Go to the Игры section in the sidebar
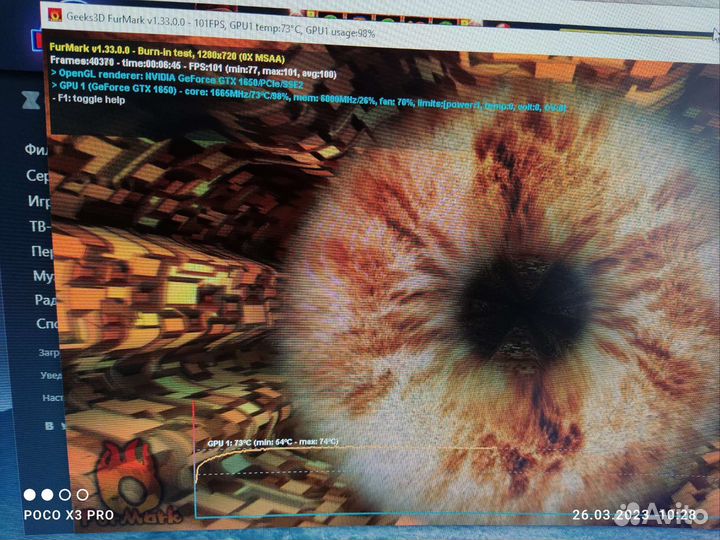The width and height of the screenshot is (720, 540). click(38, 200)
